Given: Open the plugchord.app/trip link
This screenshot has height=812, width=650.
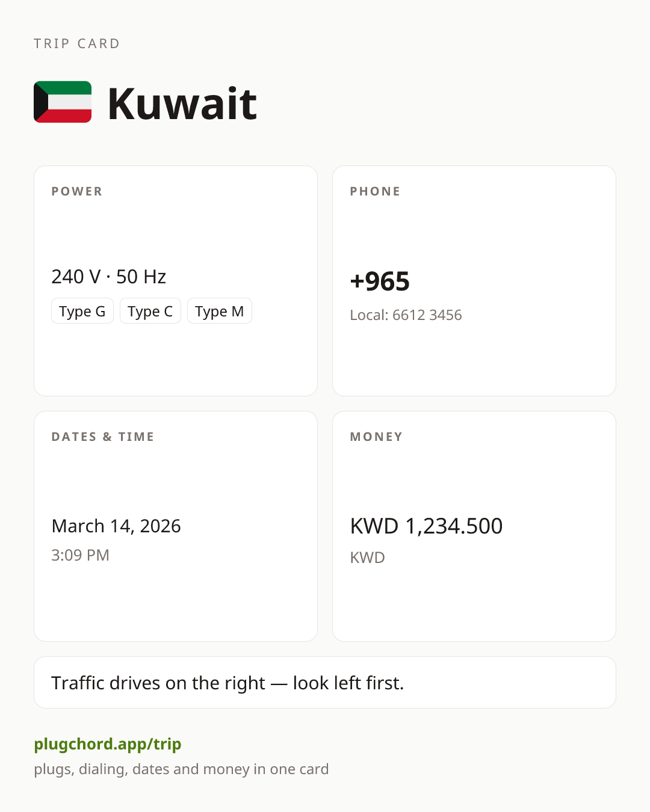Looking at the screenshot, I should pyautogui.click(x=108, y=744).
